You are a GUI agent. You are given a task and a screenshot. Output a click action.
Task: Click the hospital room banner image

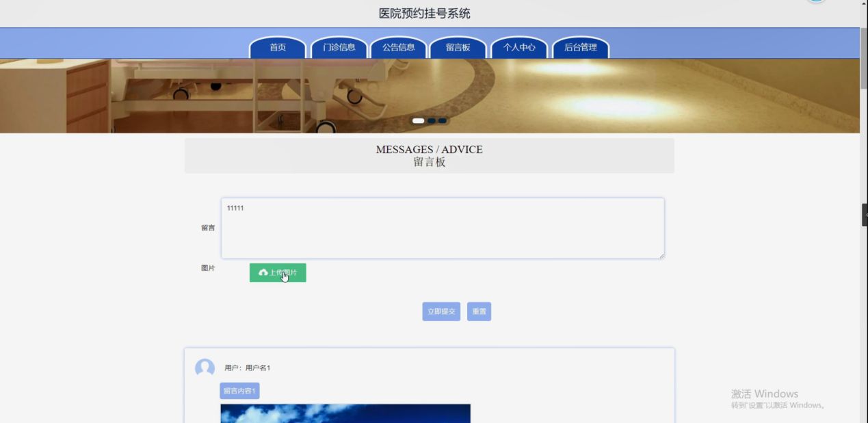coord(430,96)
